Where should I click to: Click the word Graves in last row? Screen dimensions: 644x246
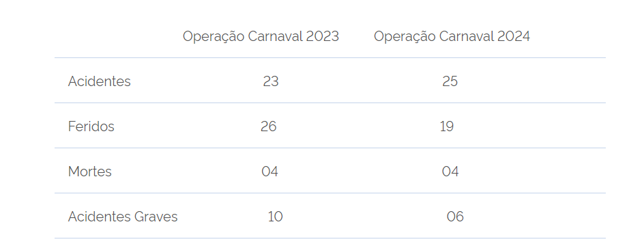click(x=156, y=217)
